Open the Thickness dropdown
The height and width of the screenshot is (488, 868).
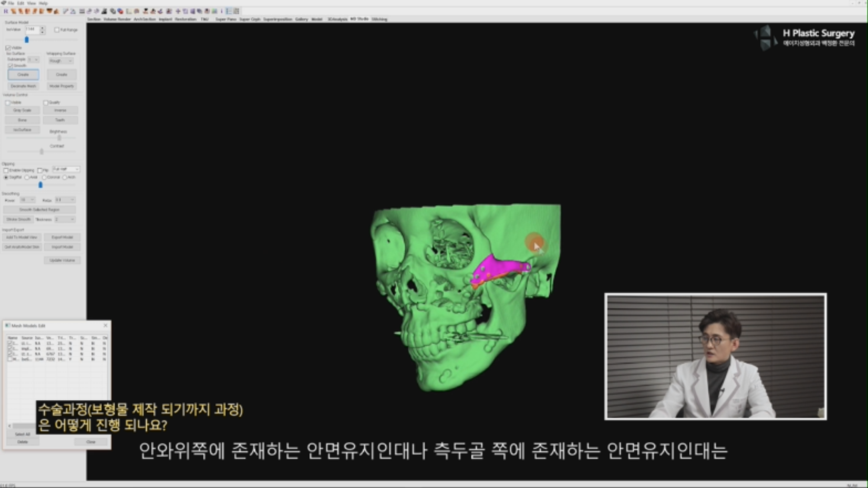(x=65, y=219)
